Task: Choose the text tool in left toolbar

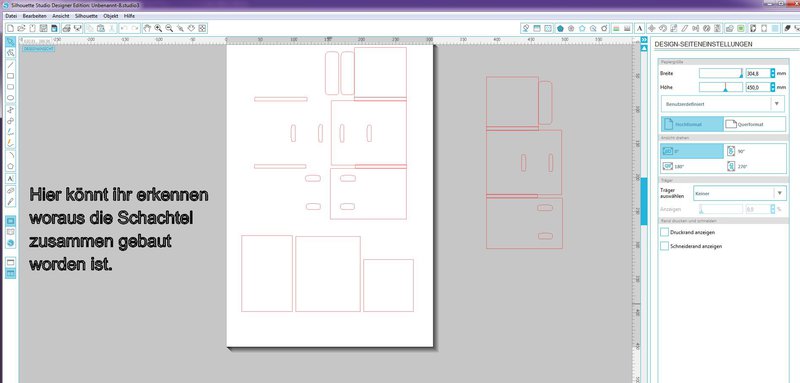Action: pyautogui.click(x=10, y=178)
